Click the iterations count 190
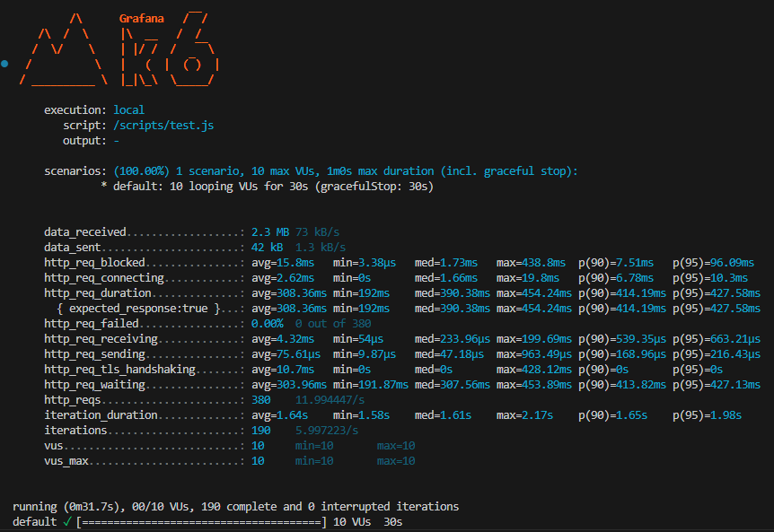This screenshot has width=774, height=532. pos(260,431)
